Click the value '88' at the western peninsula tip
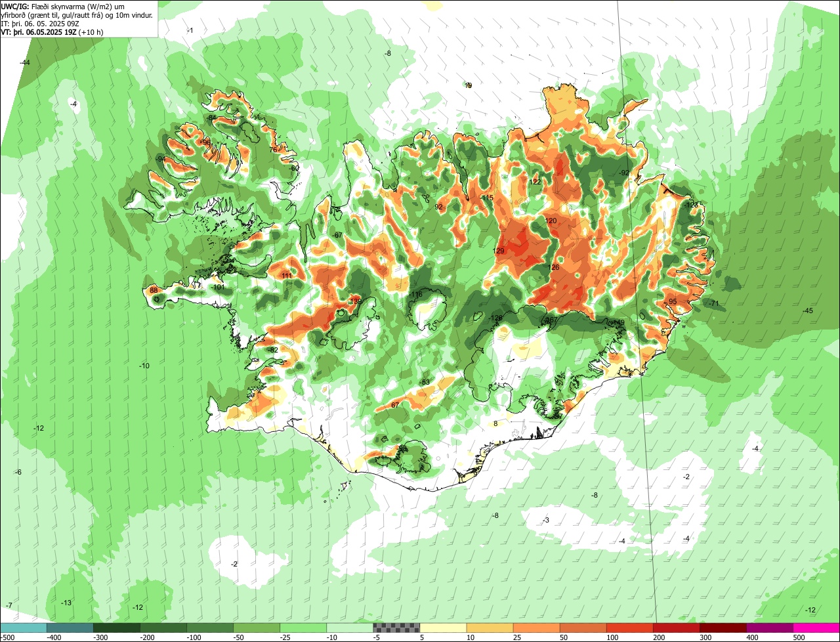The image size is (840, 642). (x=154, y=290)
